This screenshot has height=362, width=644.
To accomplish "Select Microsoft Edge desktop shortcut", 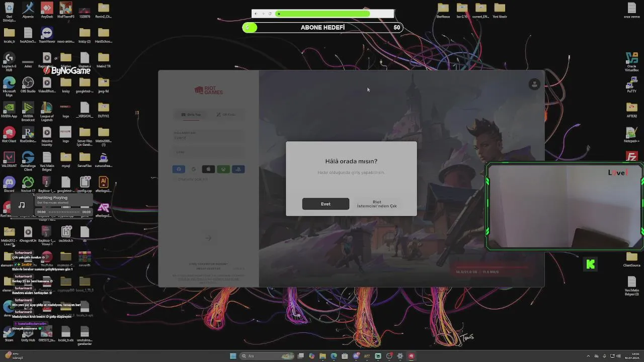I will click(x=9, y=87).
